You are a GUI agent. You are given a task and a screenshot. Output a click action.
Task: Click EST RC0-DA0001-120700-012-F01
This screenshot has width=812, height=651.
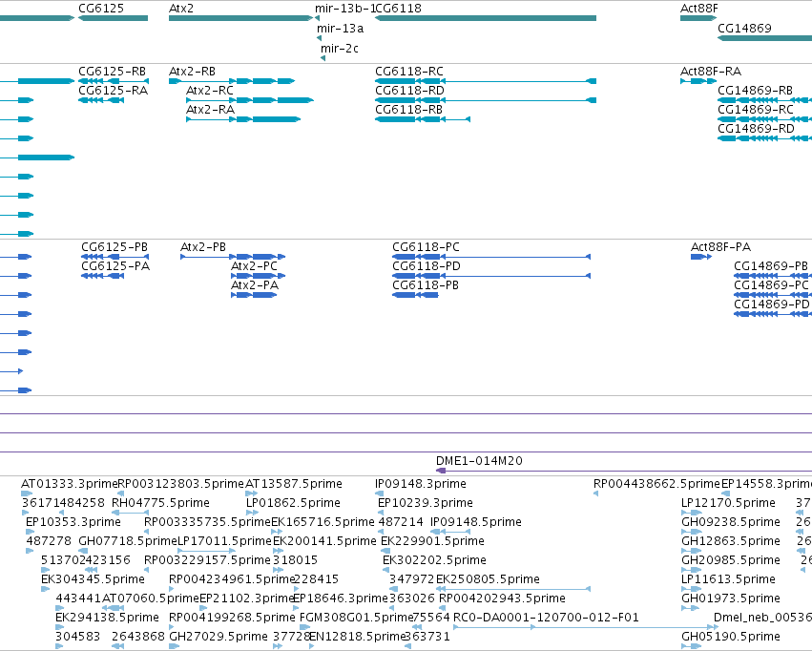546,618
